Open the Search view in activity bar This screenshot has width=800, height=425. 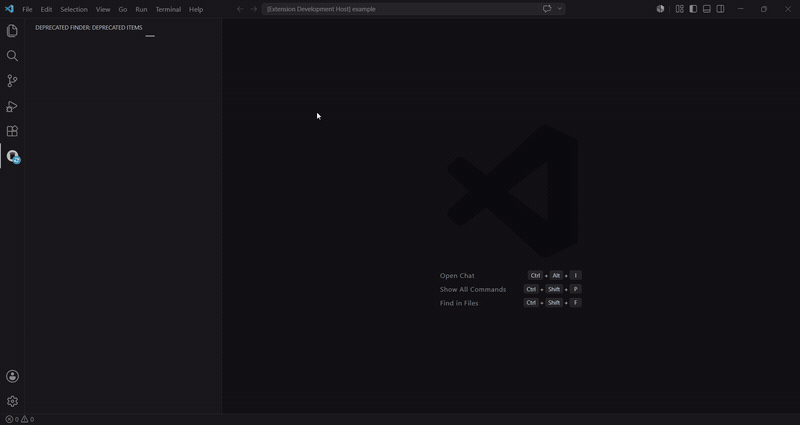12,56
